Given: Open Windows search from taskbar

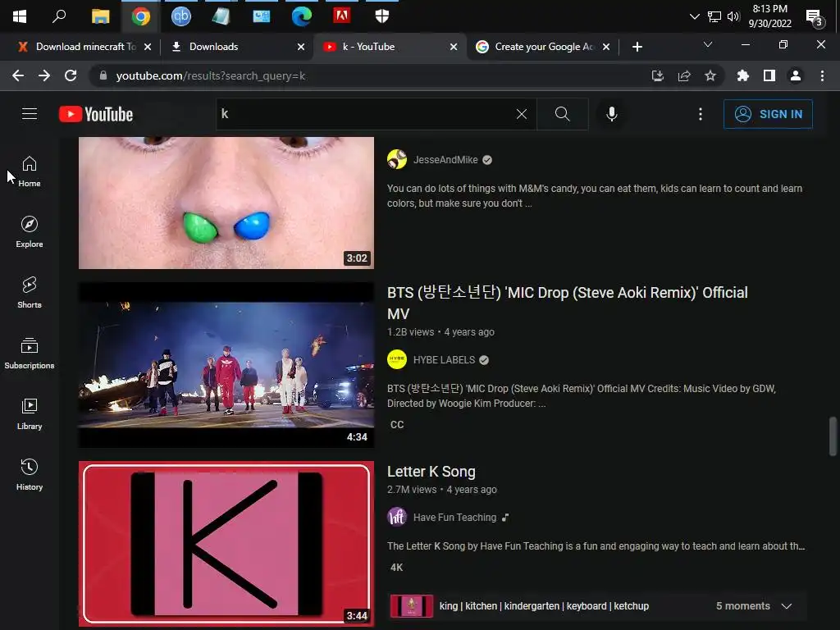Looking at the screenshot, I should (x=59, y=16).
